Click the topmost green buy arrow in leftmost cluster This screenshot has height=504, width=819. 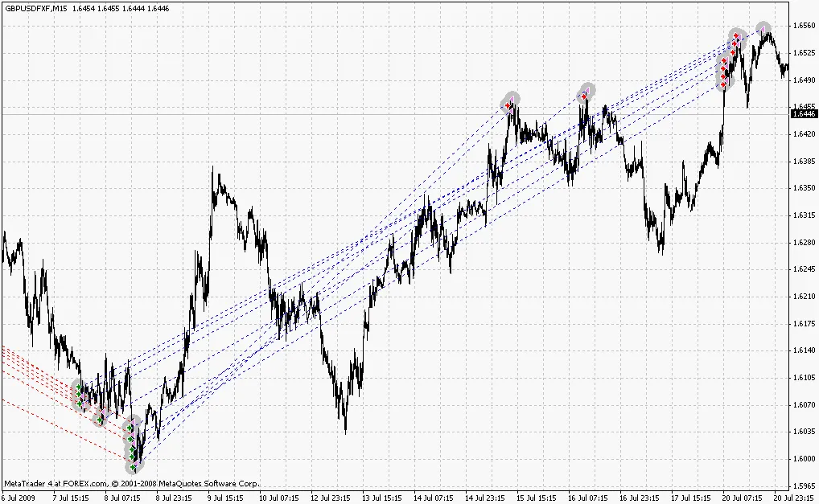[x=78, y=387]
